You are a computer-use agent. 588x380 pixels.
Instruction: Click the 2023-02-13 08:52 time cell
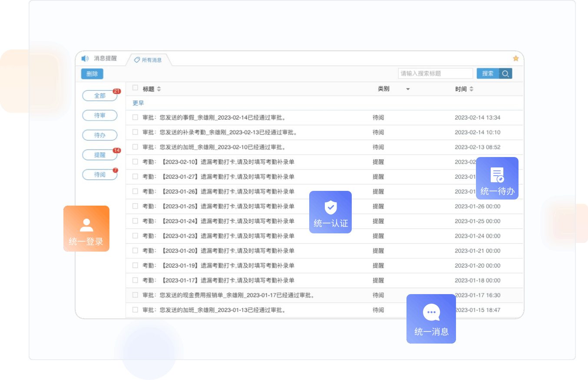click(477, 147)
